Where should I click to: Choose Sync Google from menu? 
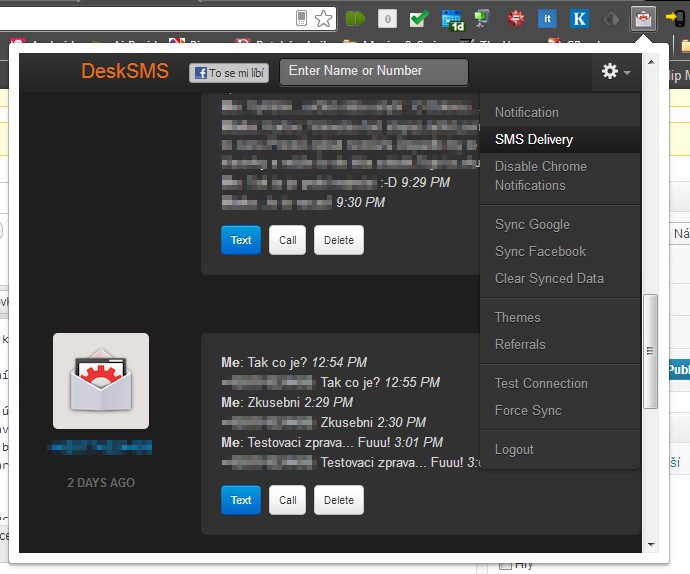[x=560, y=224]
